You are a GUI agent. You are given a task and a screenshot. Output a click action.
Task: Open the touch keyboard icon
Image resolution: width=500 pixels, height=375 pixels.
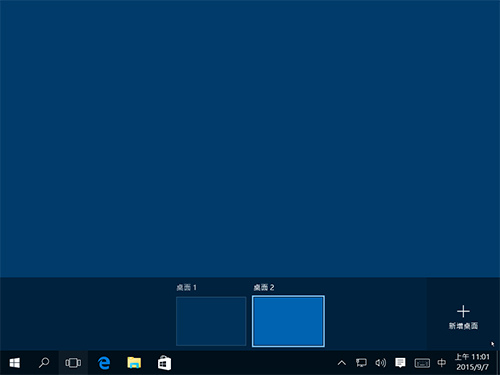point(422,363)
